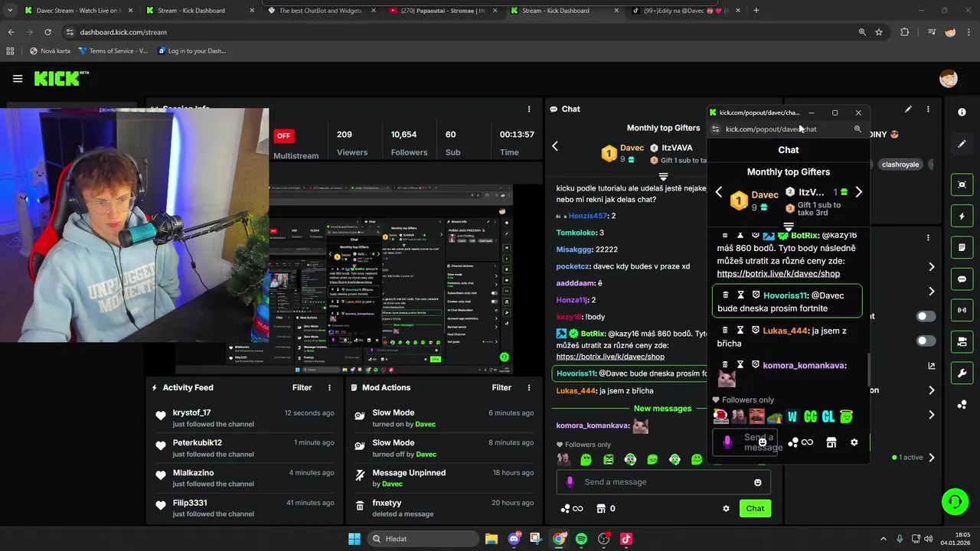
Task: Open new browser tab
Action: click(x=756, y=11)
